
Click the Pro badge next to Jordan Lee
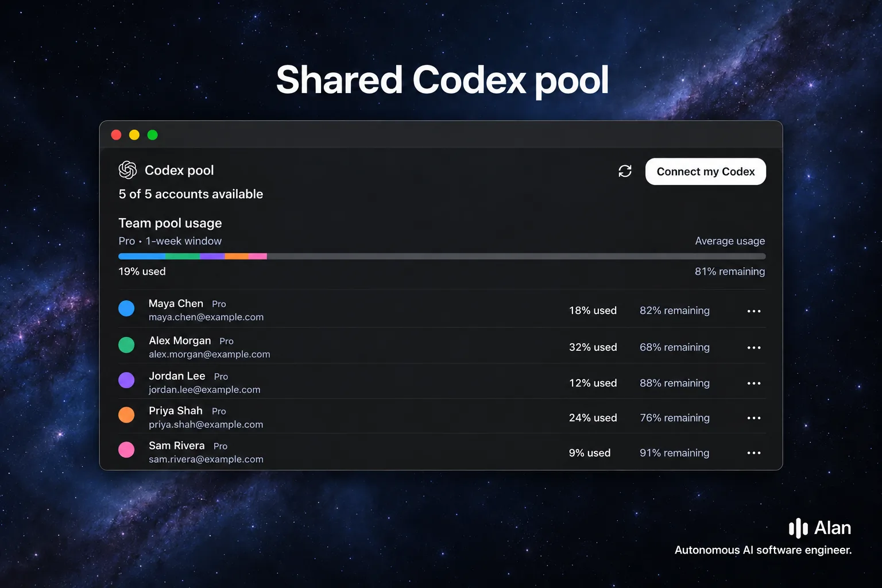click(x=221, y=377)
